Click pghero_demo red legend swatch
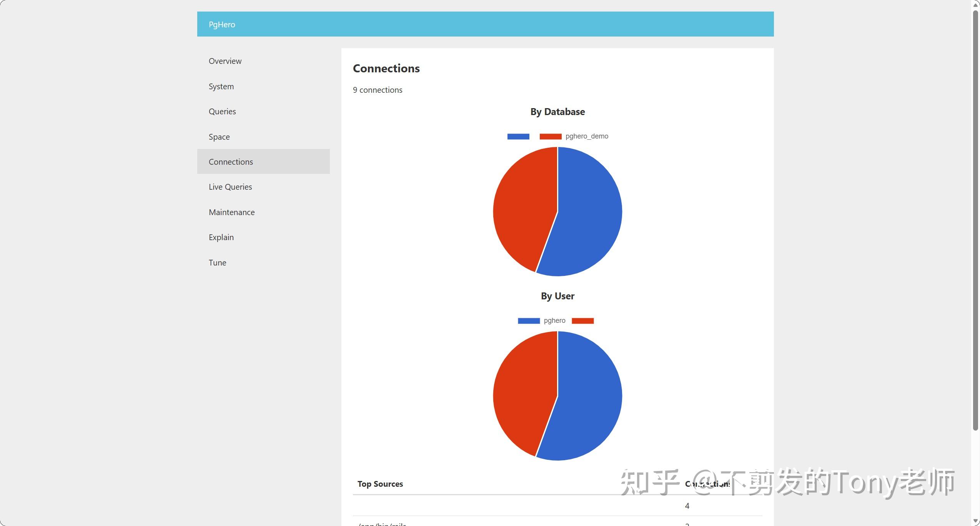980x526 pixels. tap(551, 136)
